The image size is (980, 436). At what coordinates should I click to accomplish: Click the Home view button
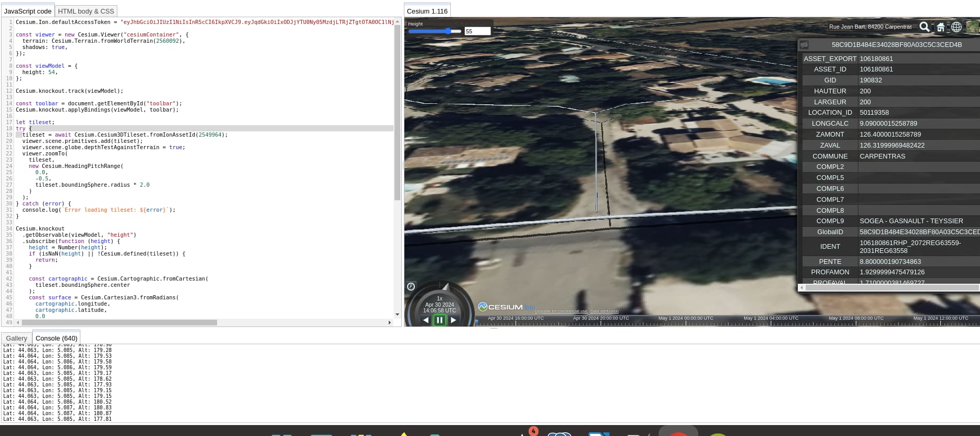tap(940, 27)
